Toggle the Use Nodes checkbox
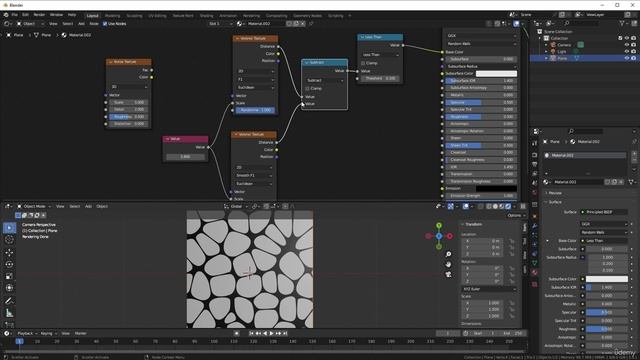The image size is (640, 360). tap(105, 24)
